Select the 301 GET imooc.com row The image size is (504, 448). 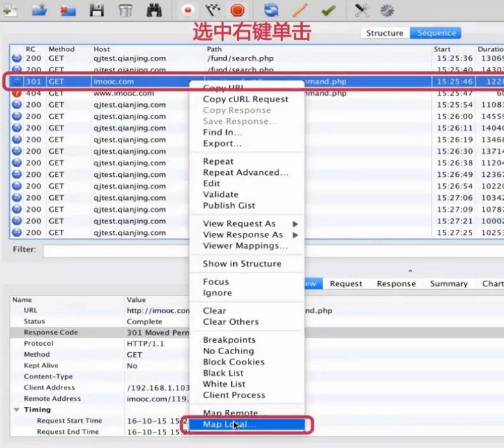coord(257,82)
